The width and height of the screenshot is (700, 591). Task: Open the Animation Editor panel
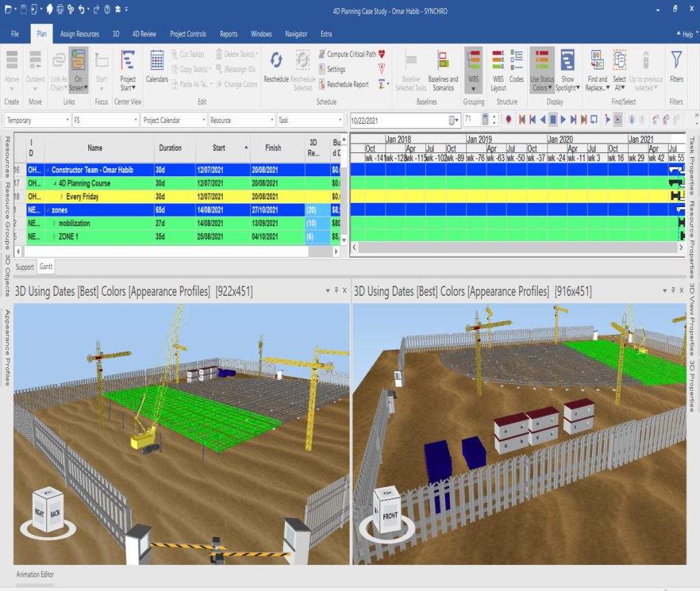pos(35,574)
